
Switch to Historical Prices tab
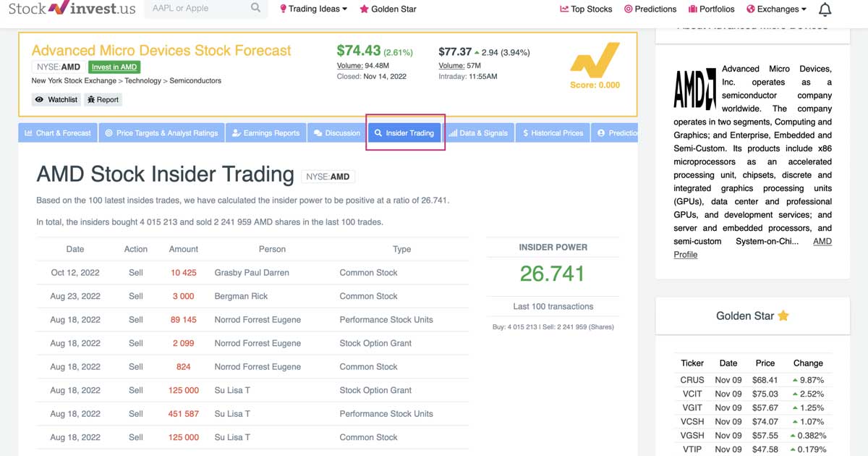(x=553, y=133)
